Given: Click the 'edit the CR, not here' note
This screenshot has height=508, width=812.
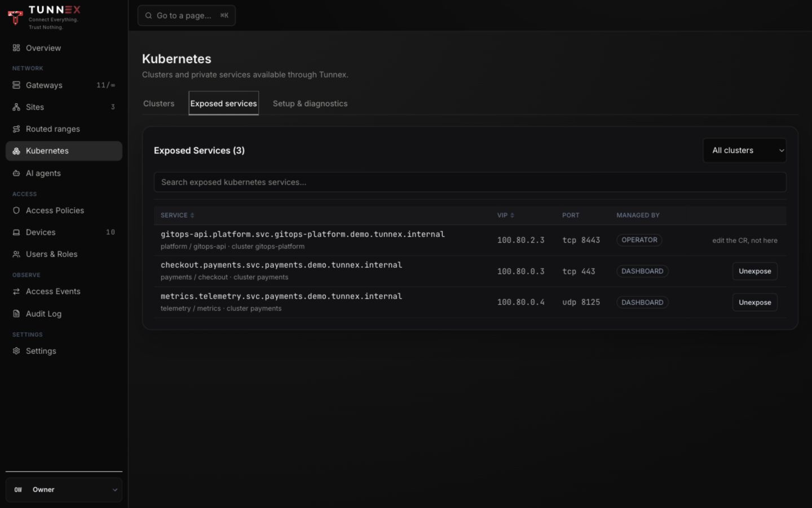Looking at the screenshot, I should pos(744,240).
